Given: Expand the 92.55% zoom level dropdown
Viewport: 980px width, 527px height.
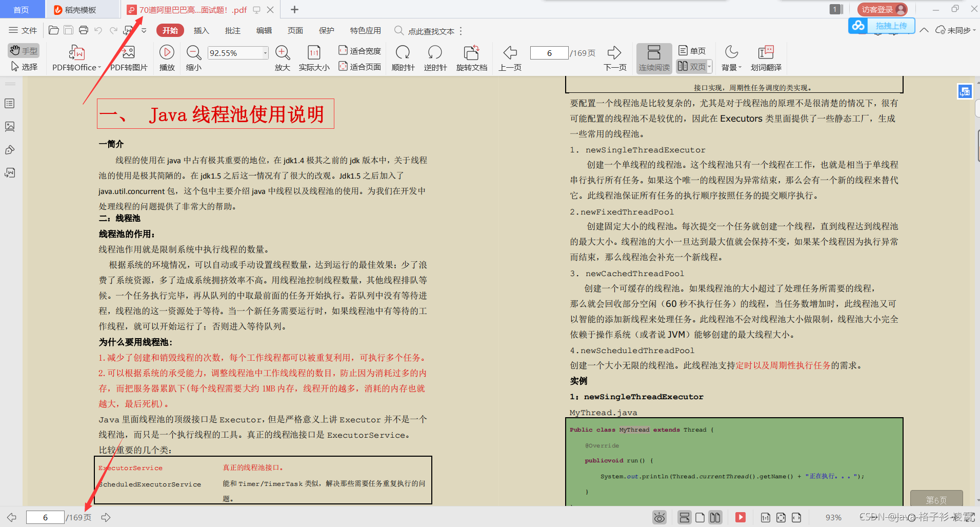Looking at the screenshot, I should [265, 53].
